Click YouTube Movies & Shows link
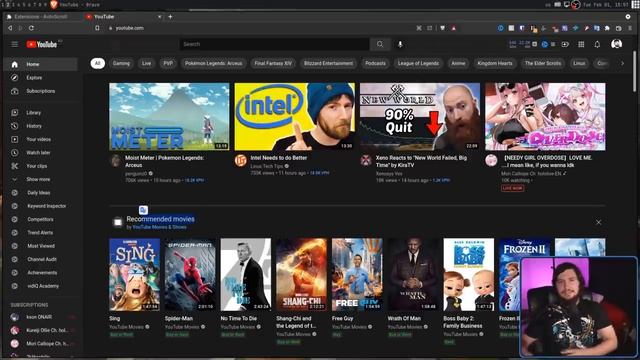Screen dimensions: 640x360 pos(159,227)
